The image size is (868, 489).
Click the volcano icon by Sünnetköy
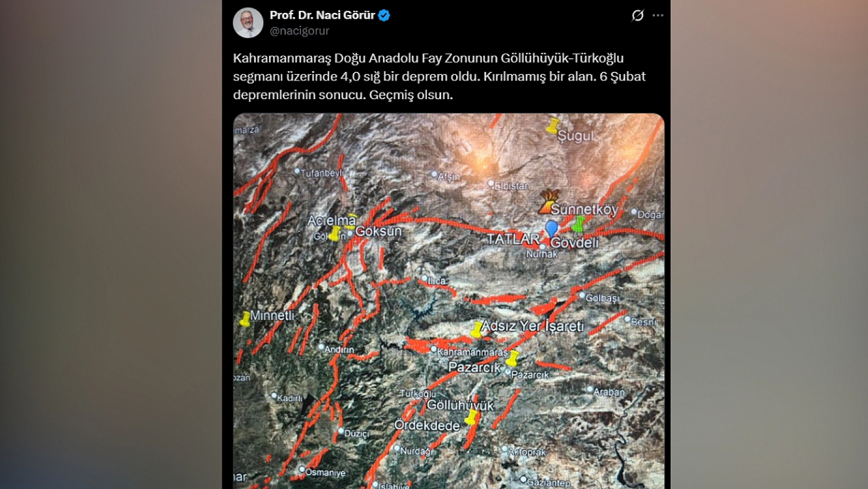(x=548, y=202)
